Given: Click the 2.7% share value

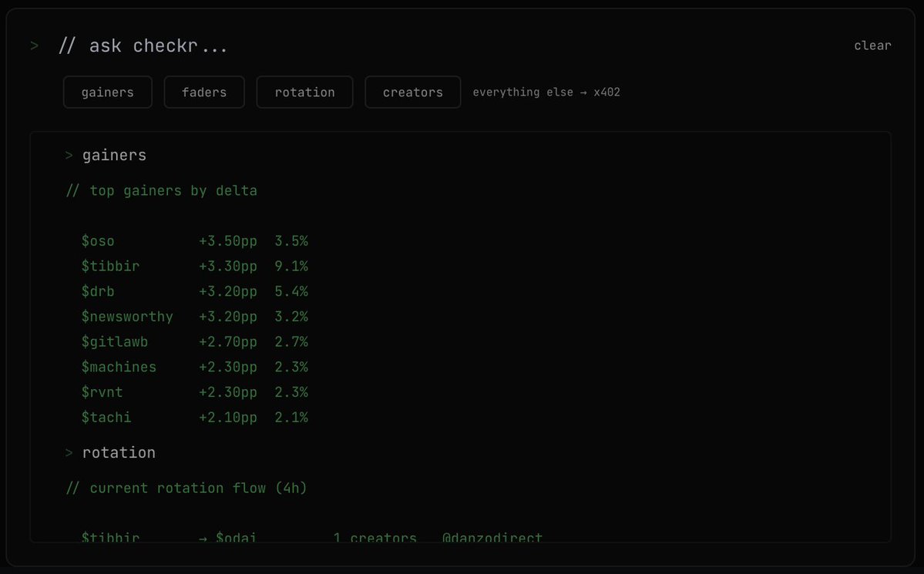Looking at the screenshot, I should [x=291, y=342].
